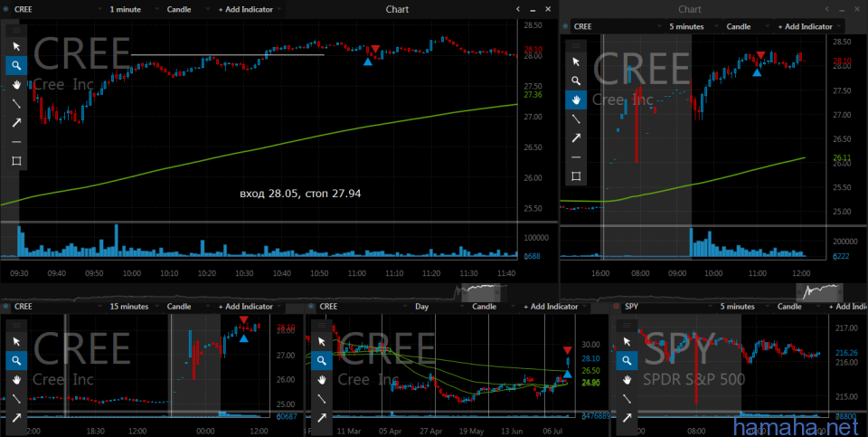Open the 5 minutes interval dropdown of the SPY chart
The height and width of the screenshot is (437, 868).
pyautogui.click(x=743, y=307)
